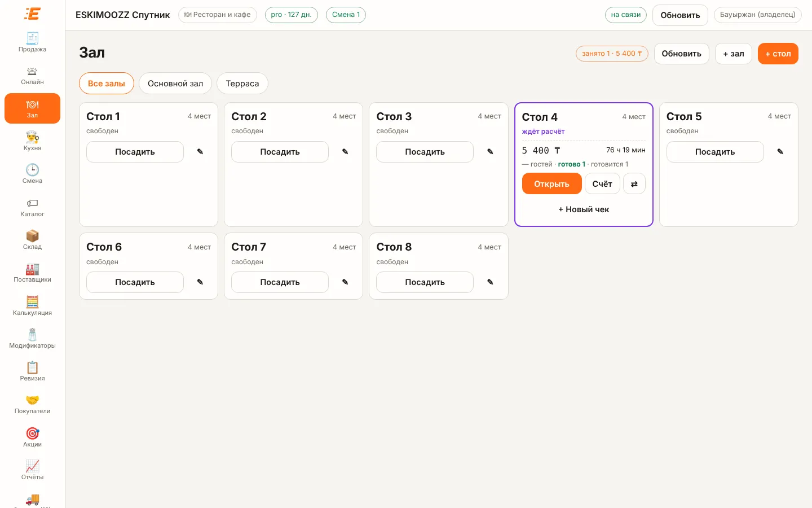Add new check on Стол 4
Image resolution: width=812 pixels, height=508 pixels.
click(584, 209)
